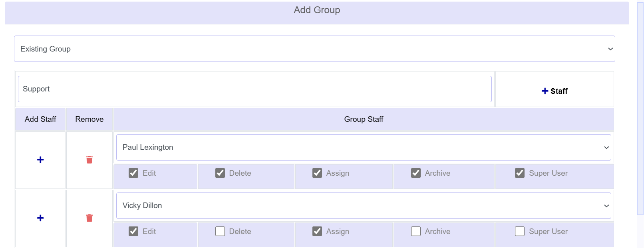Grant Super User to Vicky Dillon
The image size is (644, 248).
[520, 231]
